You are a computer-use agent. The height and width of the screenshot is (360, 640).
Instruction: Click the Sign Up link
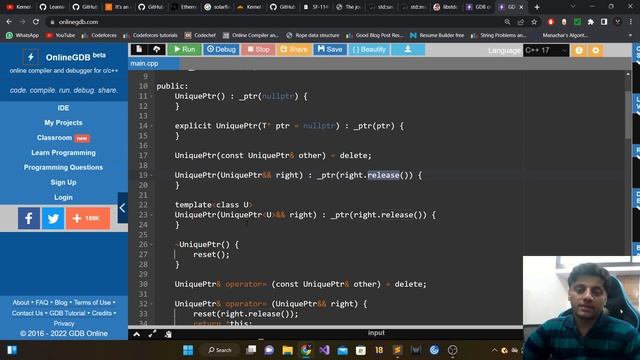[63, 182]
